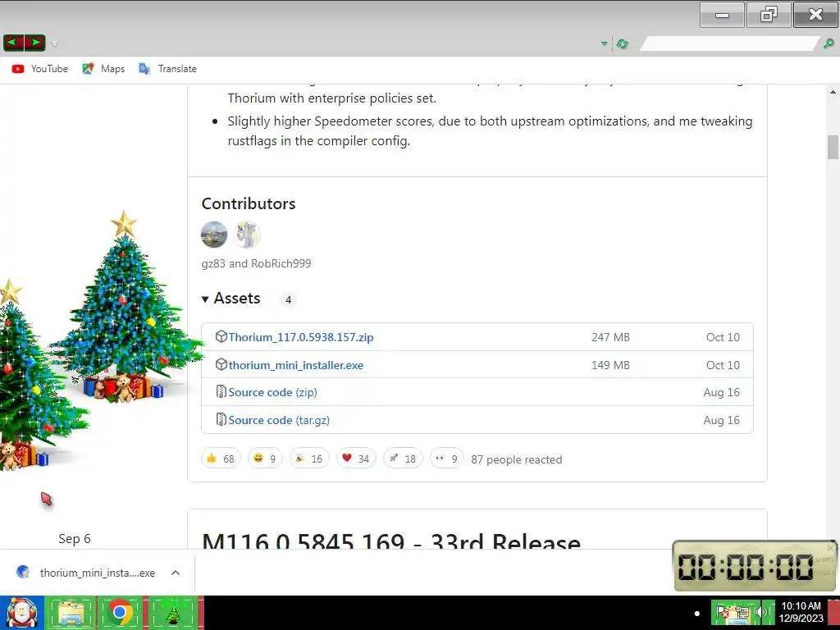Click the Action Center flag tray icon

[x=723, y=612]
